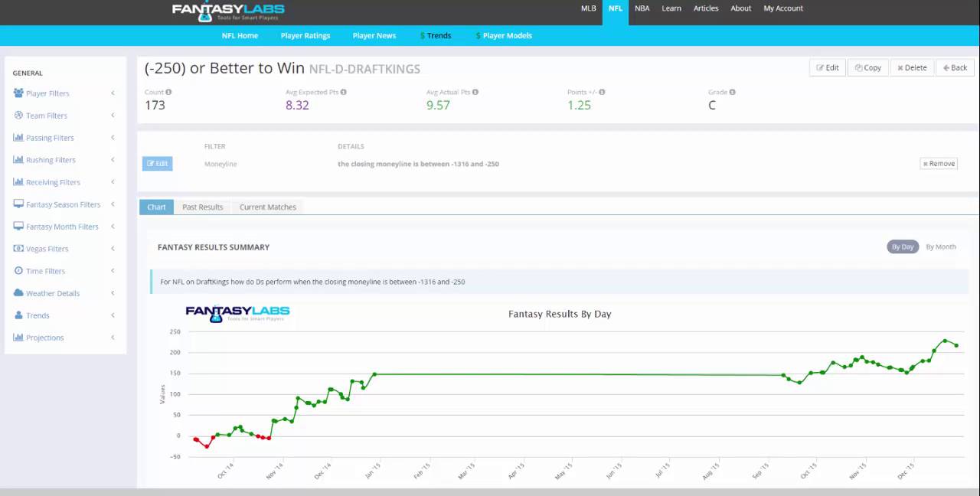980x496 pixels.
Task: Go to NBA in top navigation
Action: click(x=642, y=8)
